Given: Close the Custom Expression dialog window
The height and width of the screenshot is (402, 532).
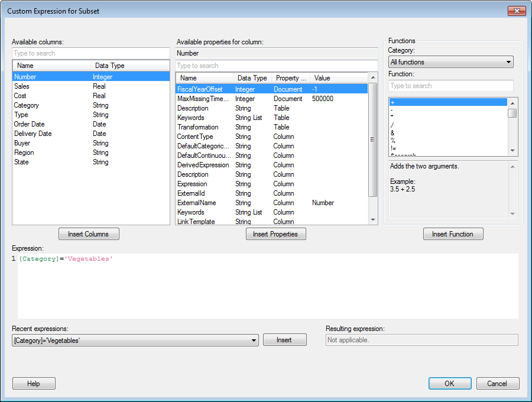Looking at the screenshot, I should (515, 11).
